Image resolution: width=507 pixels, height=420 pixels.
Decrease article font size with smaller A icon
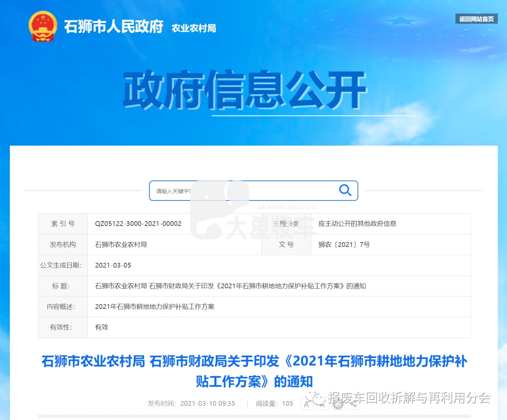coord(322,404)
